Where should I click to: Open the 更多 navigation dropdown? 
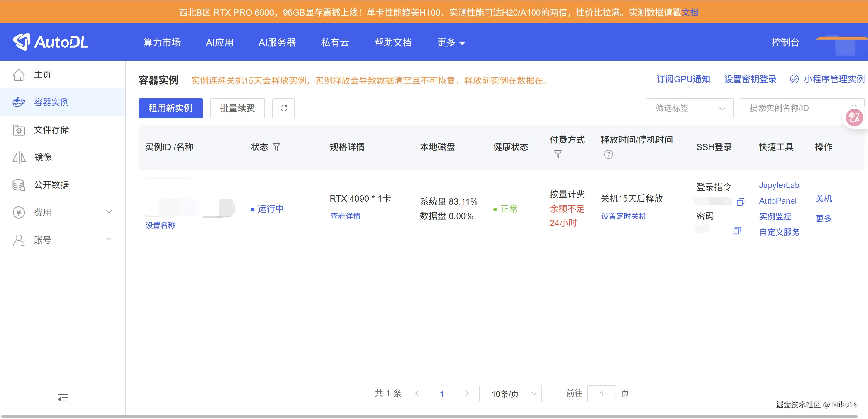451,42
